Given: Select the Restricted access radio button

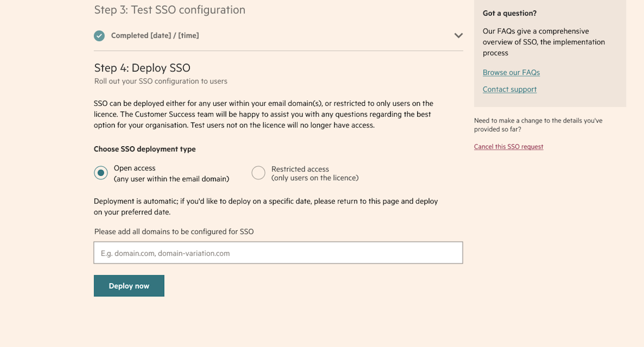Looking at the screenshot, I should click(258, 173).
